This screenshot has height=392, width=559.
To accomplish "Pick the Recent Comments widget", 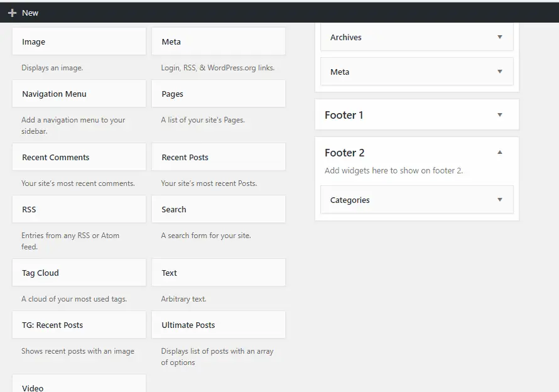I will click(x=79, y=157).
